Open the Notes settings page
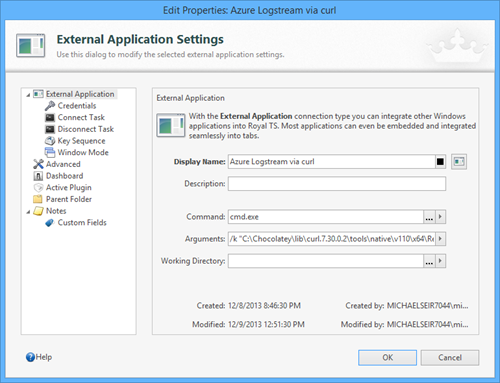Image resolution: width=500 pixels, height=383 pixels. coord(56,211)
